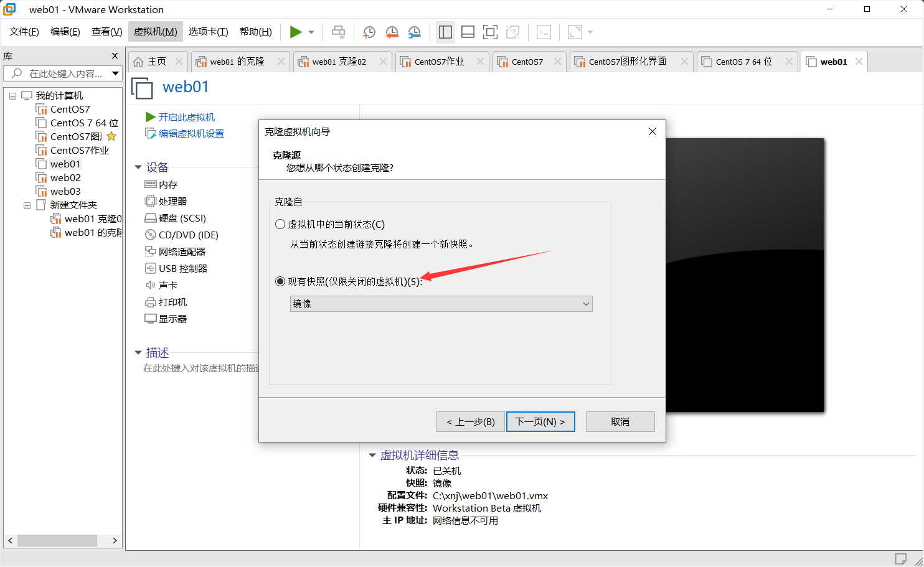This screenshot has height=567, width=924.
Task: Click the take snapshot clock icon
Action: coord(369,32)
